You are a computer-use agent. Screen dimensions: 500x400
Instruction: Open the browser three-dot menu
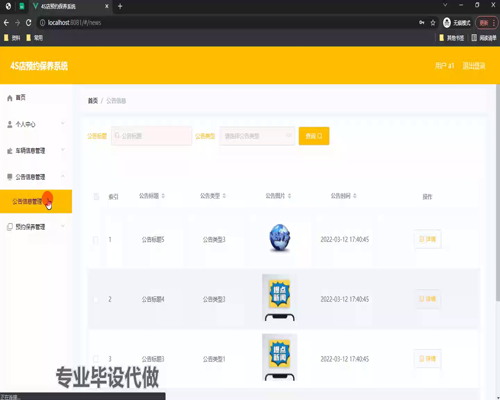coord(494,23)
